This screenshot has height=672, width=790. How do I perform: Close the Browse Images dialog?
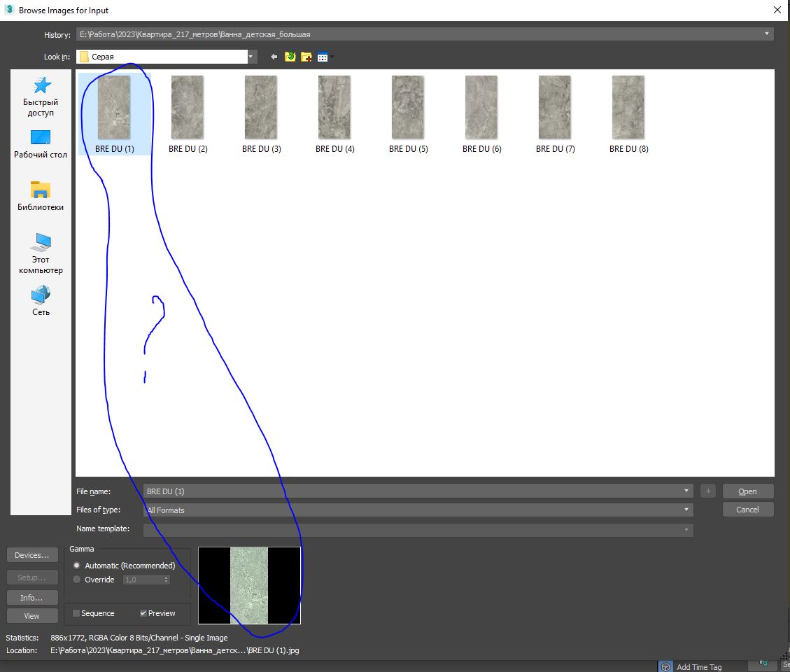pyautogui.click(x=777, y=10)
